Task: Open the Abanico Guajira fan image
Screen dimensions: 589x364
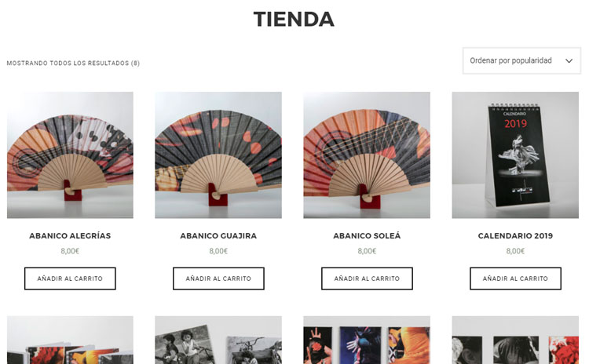Action: (218, 155)
